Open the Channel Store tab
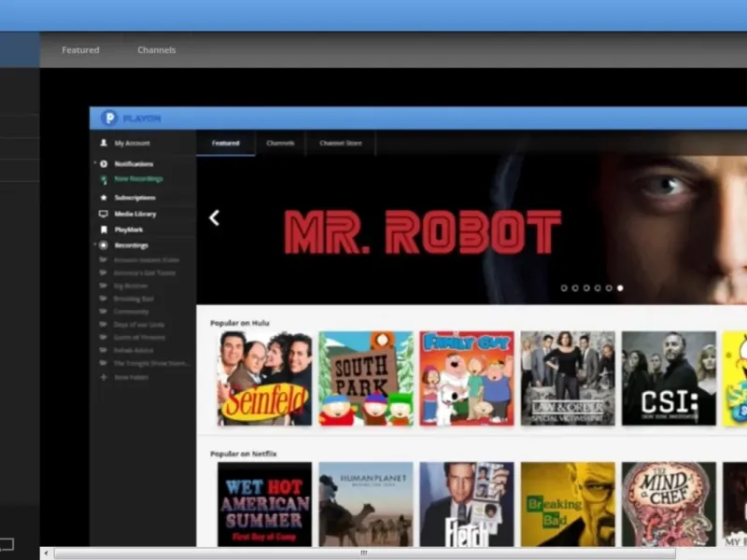Screen dimensions: 747x560 pos(341,143)
